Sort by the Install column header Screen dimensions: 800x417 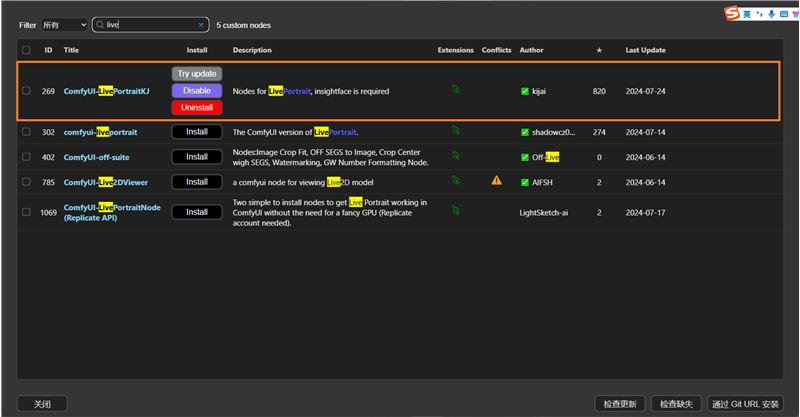tap(196, 50)
